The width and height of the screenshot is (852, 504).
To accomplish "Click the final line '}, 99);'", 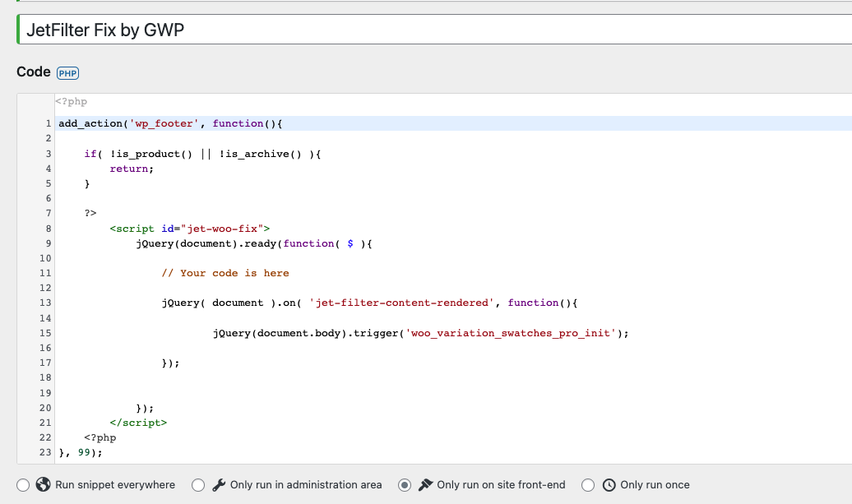I will [81, 452].
